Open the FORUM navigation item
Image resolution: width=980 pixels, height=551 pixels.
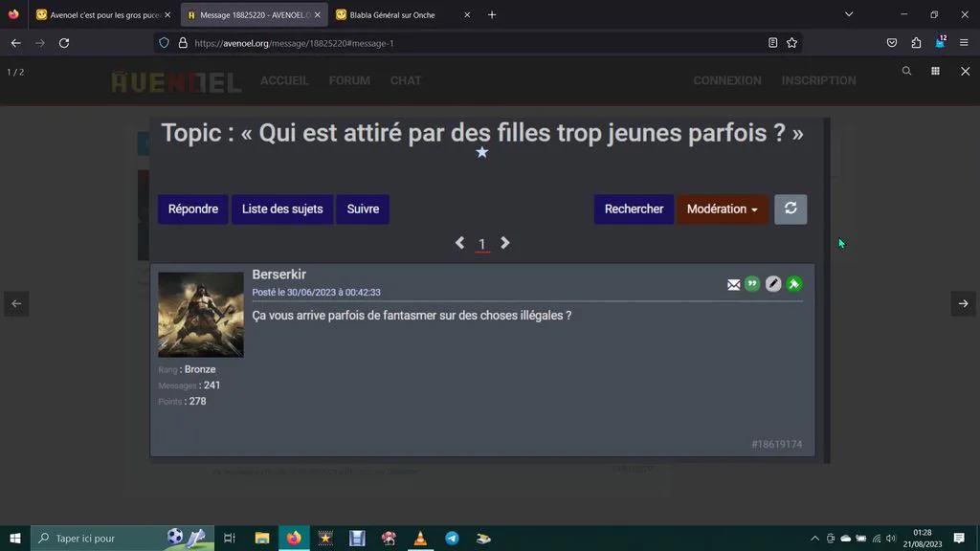click(349, 80)
